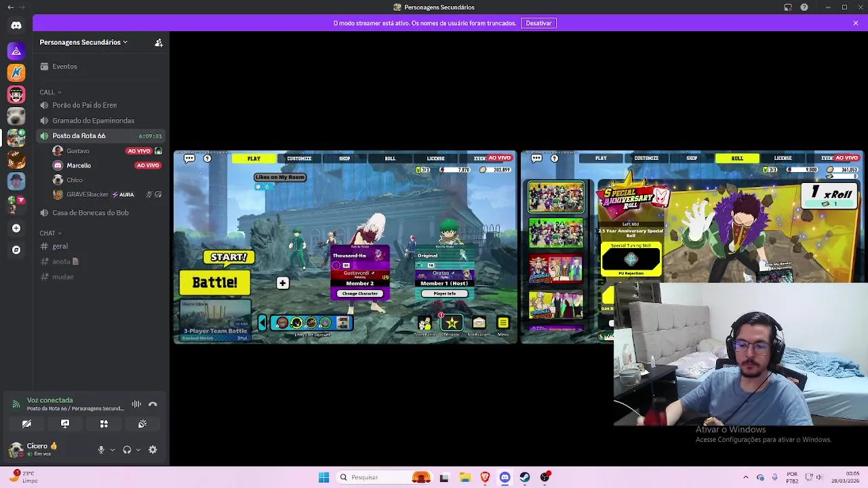Select LICENSE tab in right game stream
Viewport: 868px width, 488px height.
coord(783,159)
